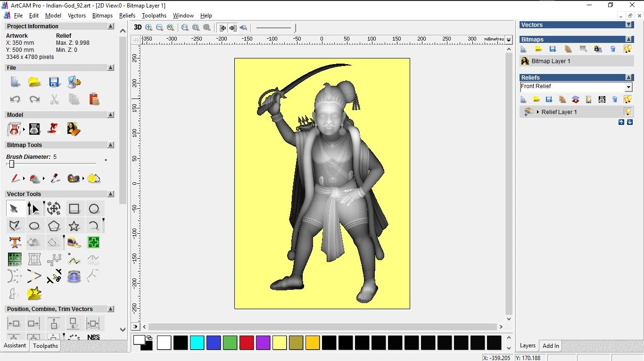
Task: Open the Reliefs menu
Action: pos(127,16)
